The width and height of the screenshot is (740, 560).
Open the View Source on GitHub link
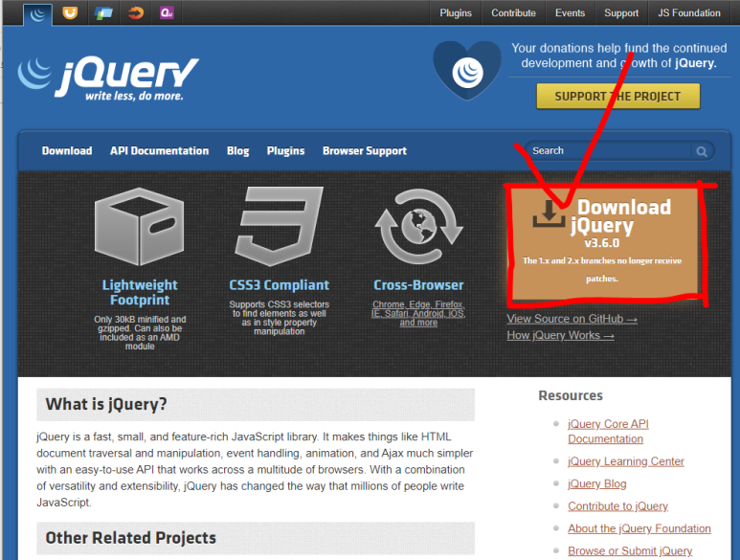572,320
